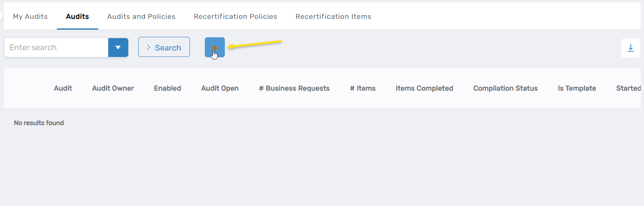Screen dimensions: 644x206
Task: Sort by the Is Template column
Action: 577,88
